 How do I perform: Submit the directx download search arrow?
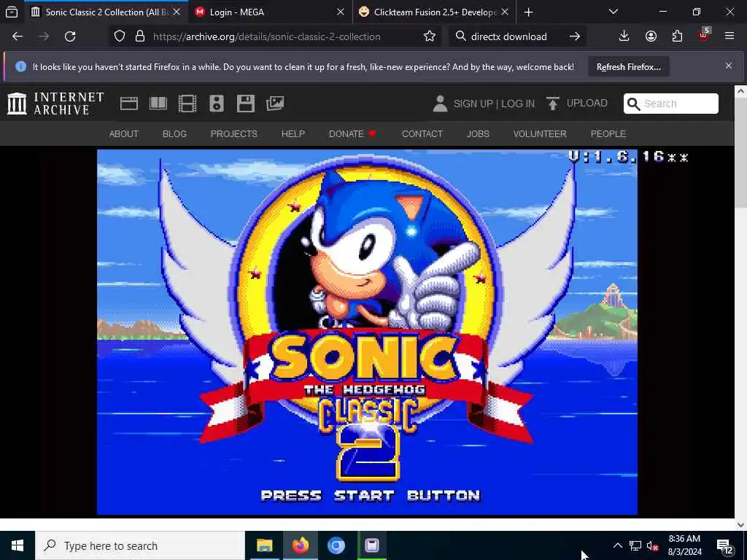click(x=575, y=36)
